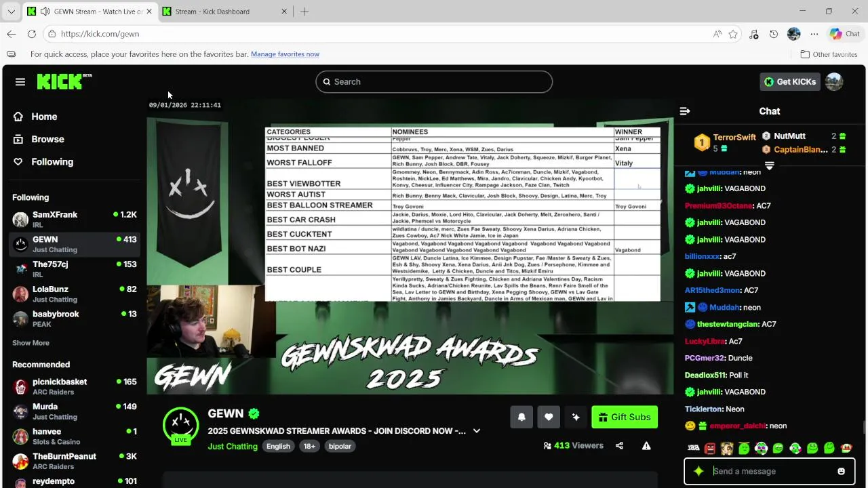Click the user avatar in Kick header

[x=834, y=81]
